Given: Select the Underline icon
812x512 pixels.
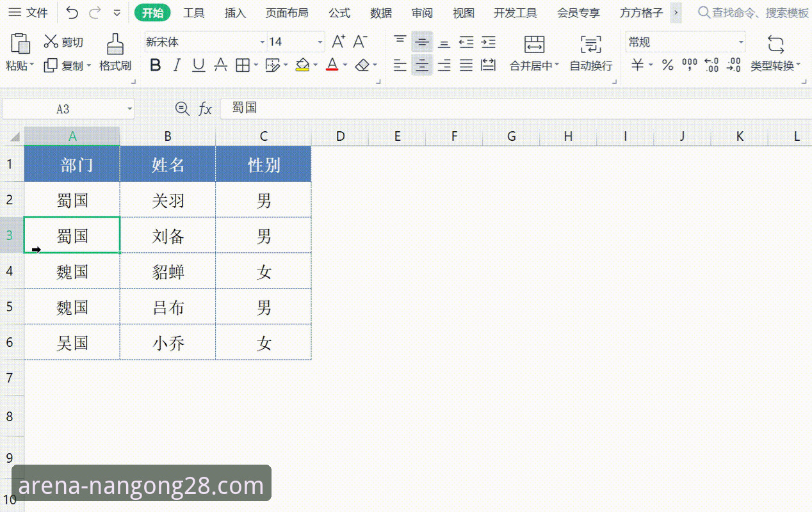Looking at the screenshot, I should click(x=199, y=65).
